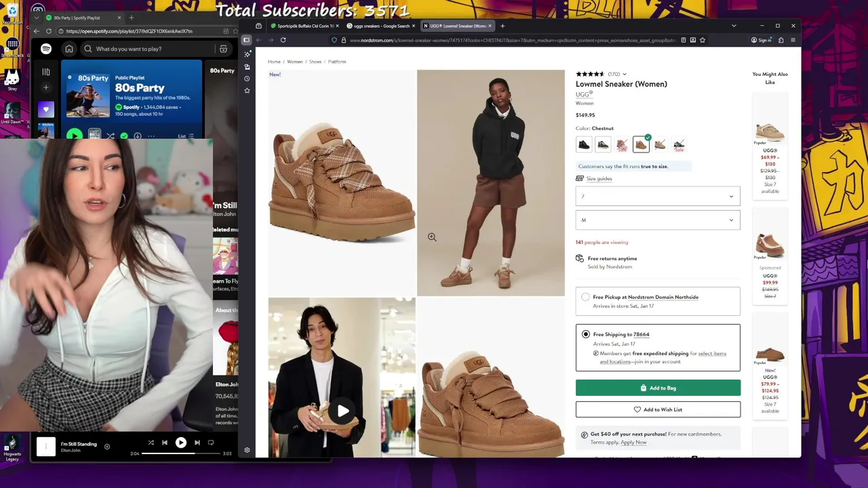The height and width of the screenshot is (488, 868).
Task: Click Sign in on the browser toolbar
Action: [x=761, y=40]
